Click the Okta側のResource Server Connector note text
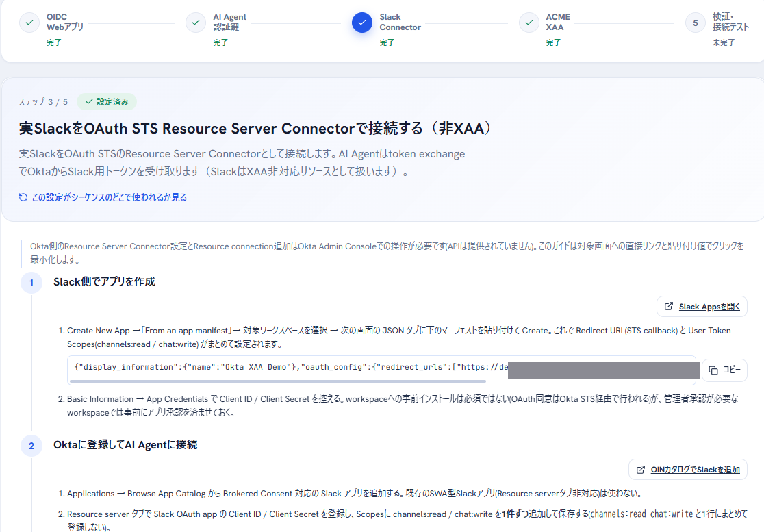The image size is (764, 532). [387, 253]
